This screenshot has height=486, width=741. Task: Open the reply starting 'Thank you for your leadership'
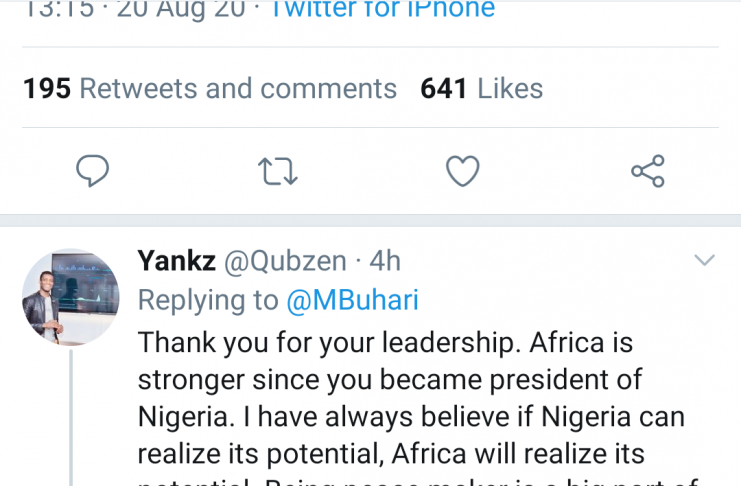click(x=385, y=343)
